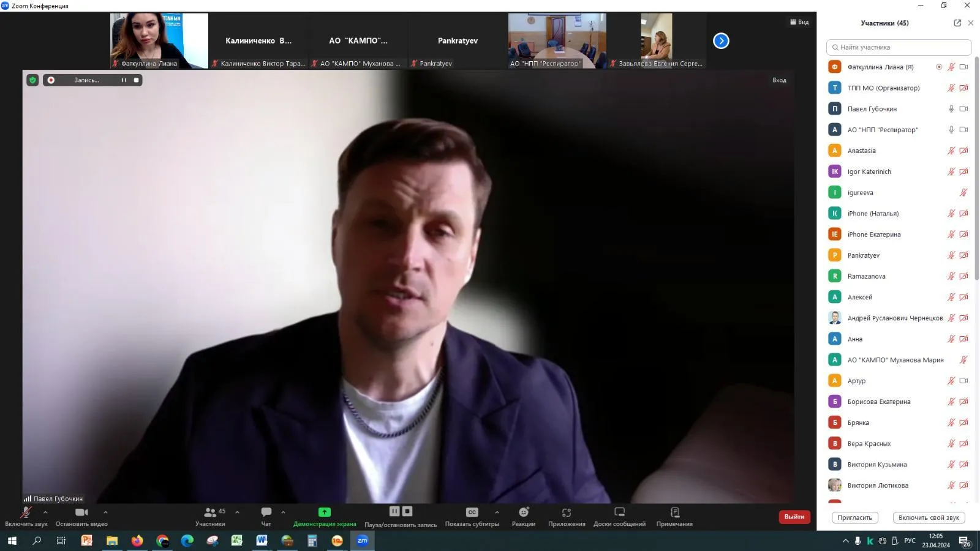Open Firefox from taskbar
This screenshot has width=980, height=551.
pos(137,541)
